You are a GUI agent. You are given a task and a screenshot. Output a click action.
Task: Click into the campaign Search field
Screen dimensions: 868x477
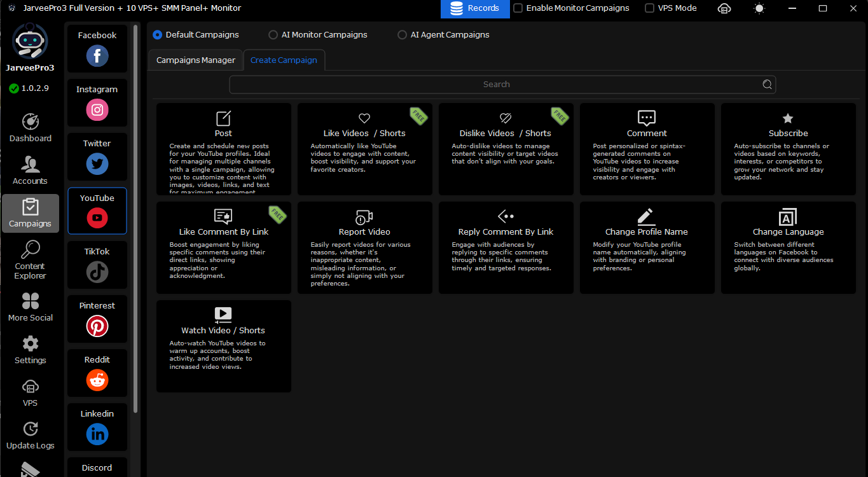pyautogui.click(x=496, y=85)
